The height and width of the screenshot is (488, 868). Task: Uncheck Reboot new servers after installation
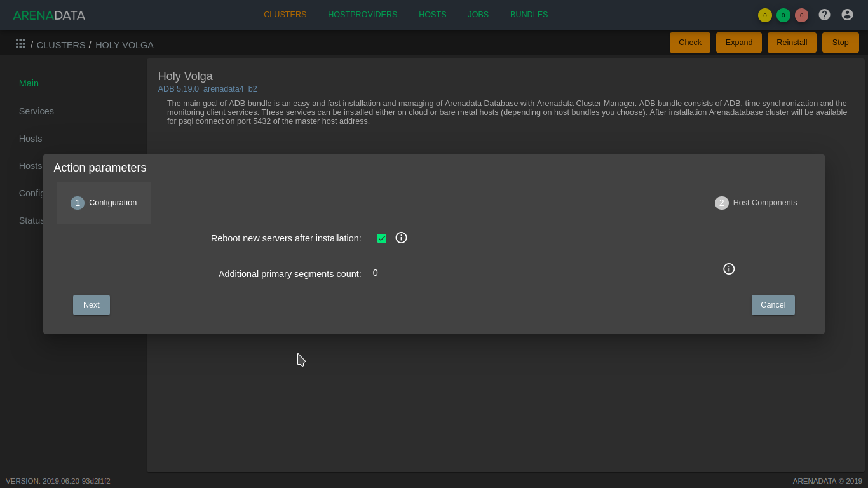point(382,238)
